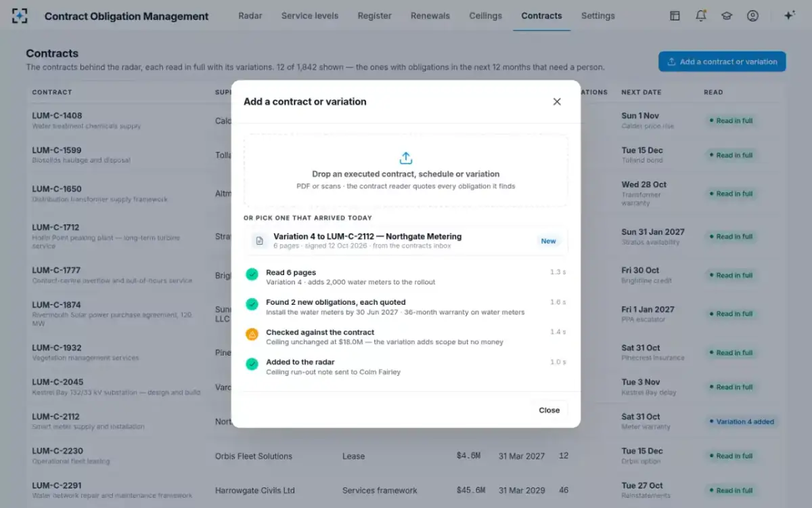Open contract LUM-C-2112
Image resolution: width=812 pixels, height=508 pixels.
click(56, 417)
